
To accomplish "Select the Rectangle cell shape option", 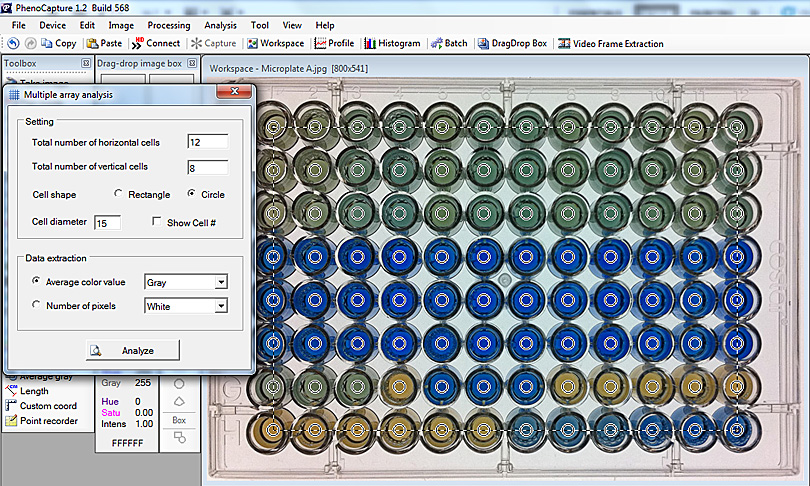I will pos(120,194).
